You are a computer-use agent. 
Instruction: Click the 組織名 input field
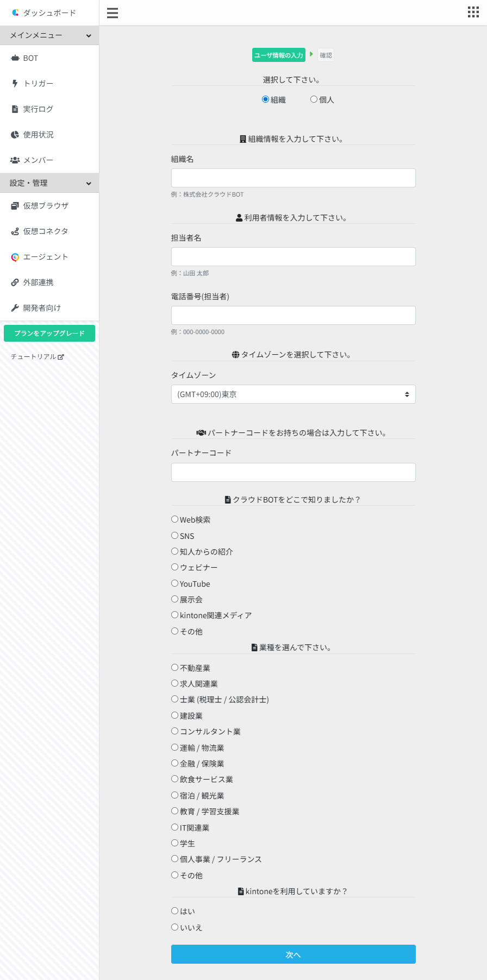294,178
